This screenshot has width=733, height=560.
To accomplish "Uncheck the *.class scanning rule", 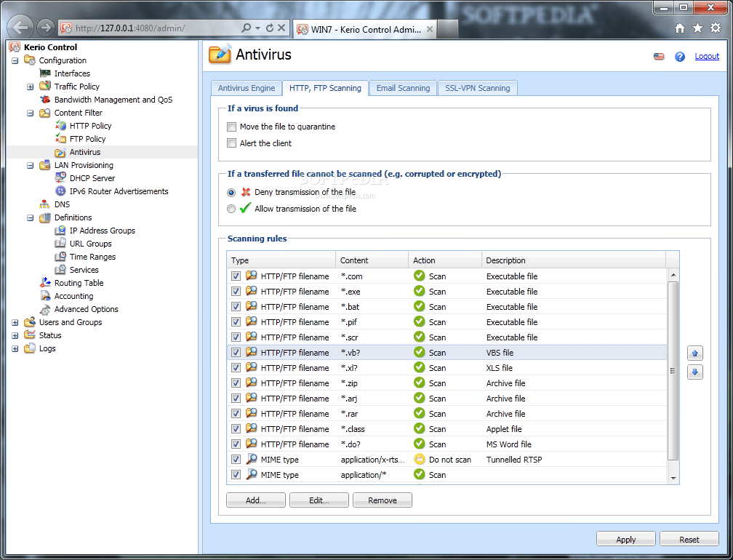I will pos(236,428).
